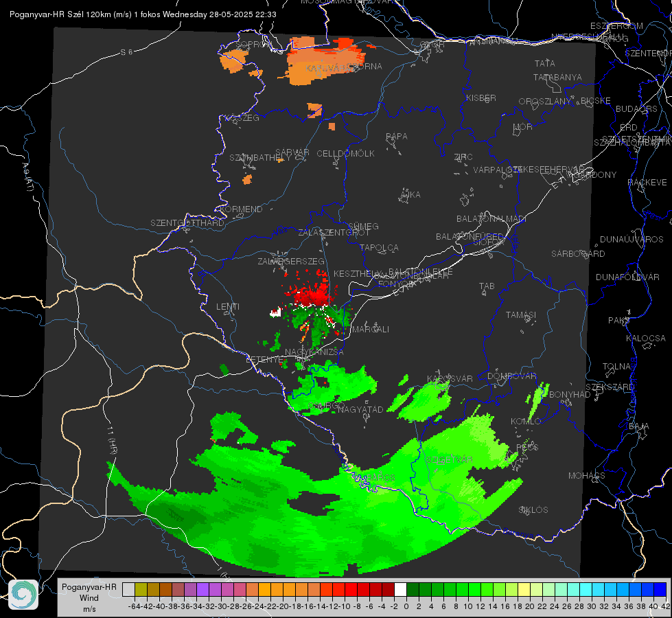Click the SZEKSZARD city label
Viewport: 672px width, 618px height.
coord(610,387)
